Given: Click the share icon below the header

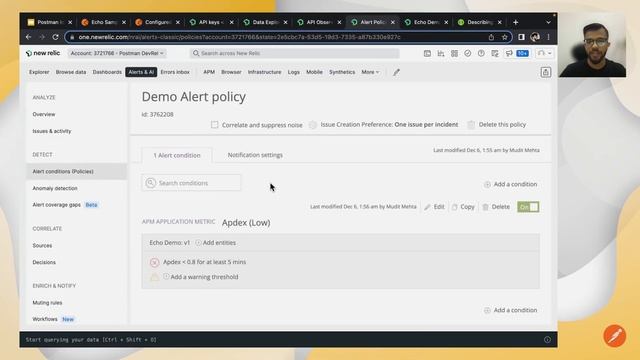Looking at the screenshot, I should pyautogui.click(x=546, y=72).
